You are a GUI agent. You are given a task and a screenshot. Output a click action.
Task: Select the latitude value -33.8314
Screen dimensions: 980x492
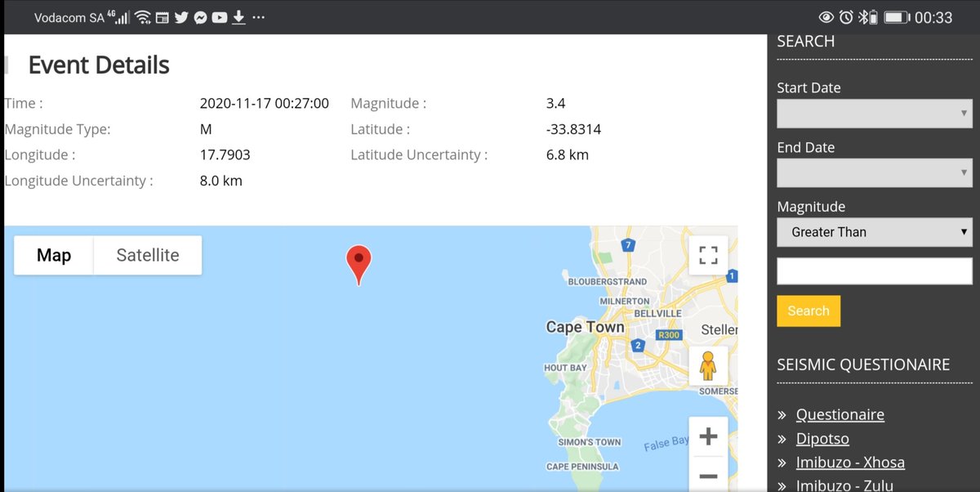tap(573, 129)
